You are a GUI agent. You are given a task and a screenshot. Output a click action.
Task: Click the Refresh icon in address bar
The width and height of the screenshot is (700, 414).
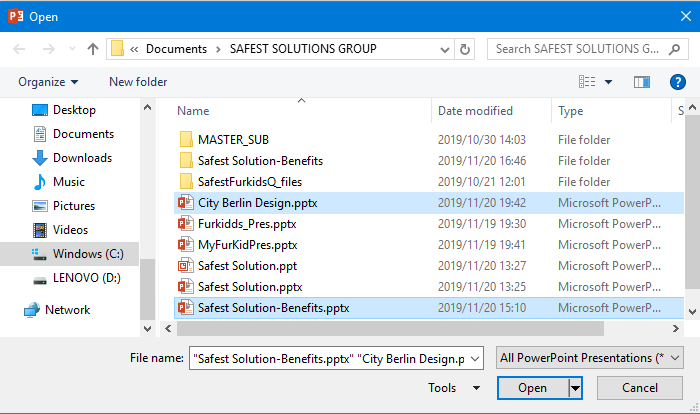click(x=465, y=49)
